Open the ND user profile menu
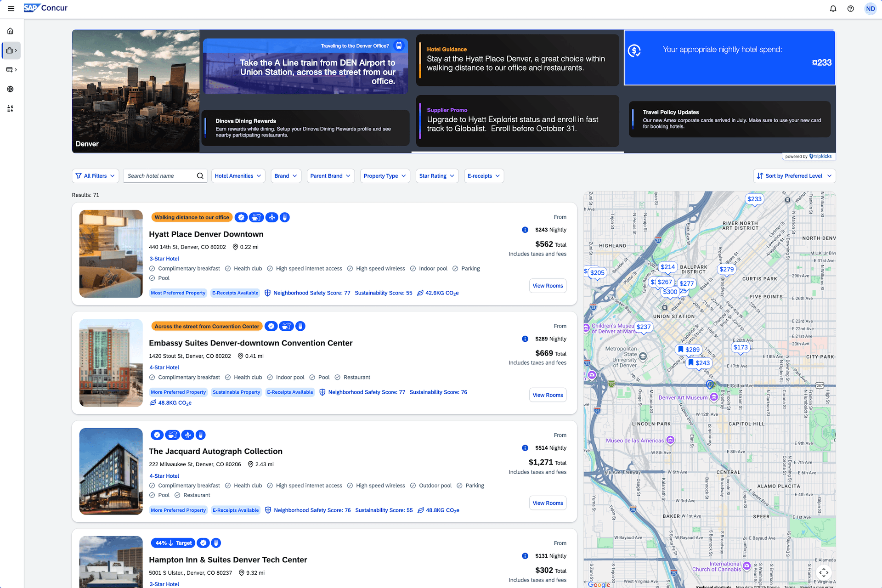The width and height of the screenshot is (882, 588). click(x=870, y=9)
